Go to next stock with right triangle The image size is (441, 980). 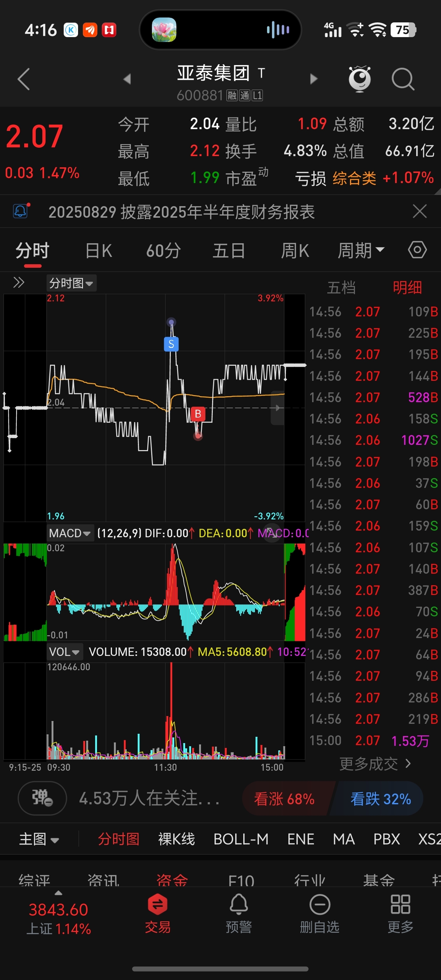[x=314, y=79]
